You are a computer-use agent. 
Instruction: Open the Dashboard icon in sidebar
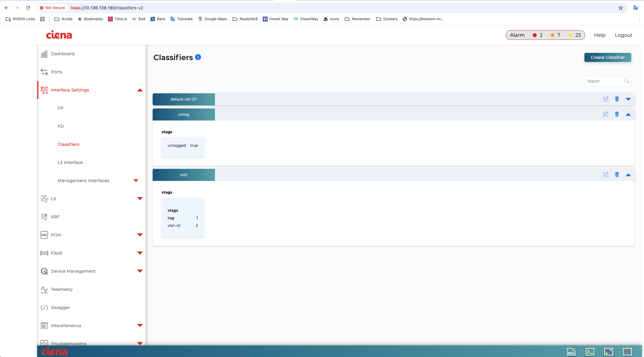click(44, 54)
